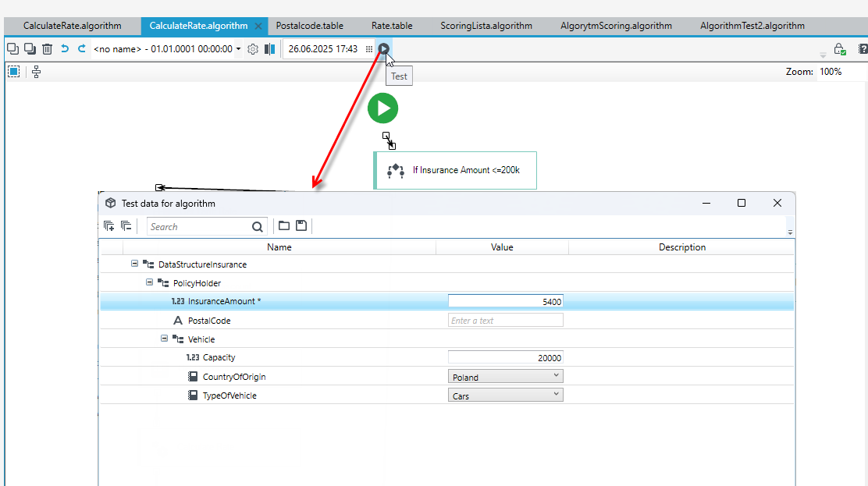868x486 pixels.
Task: Click the search magnifier icon
Action: 258,226
